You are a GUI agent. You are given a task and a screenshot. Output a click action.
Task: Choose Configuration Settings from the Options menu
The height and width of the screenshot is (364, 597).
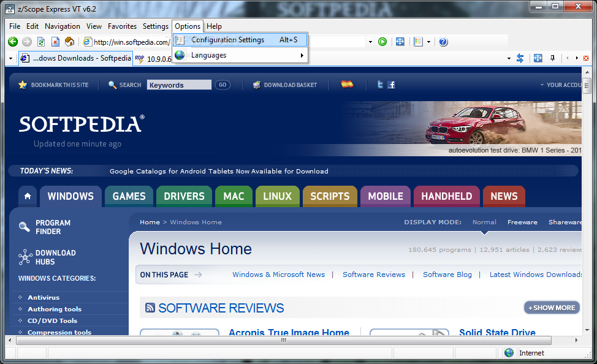point(240,40)
